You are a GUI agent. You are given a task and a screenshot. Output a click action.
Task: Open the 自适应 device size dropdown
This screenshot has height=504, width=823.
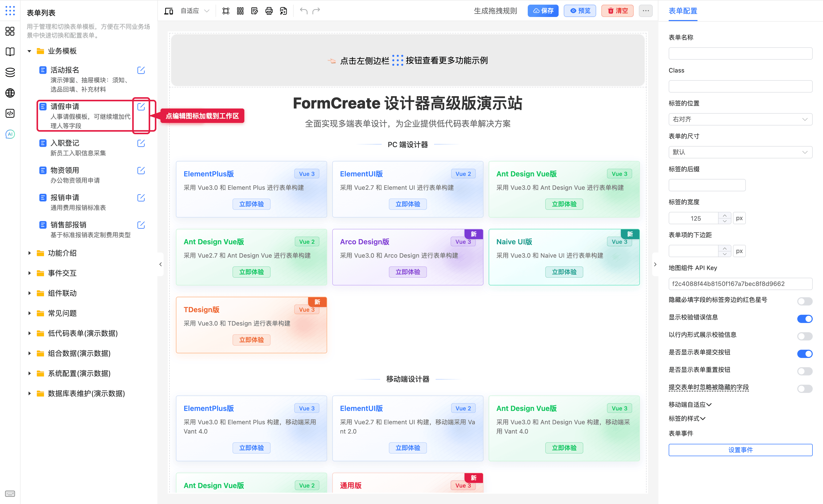click(195, 11)
